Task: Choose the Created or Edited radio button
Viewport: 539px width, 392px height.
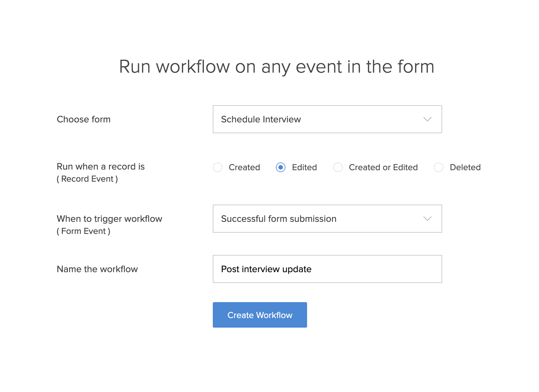Action: (x=338, y=167)
